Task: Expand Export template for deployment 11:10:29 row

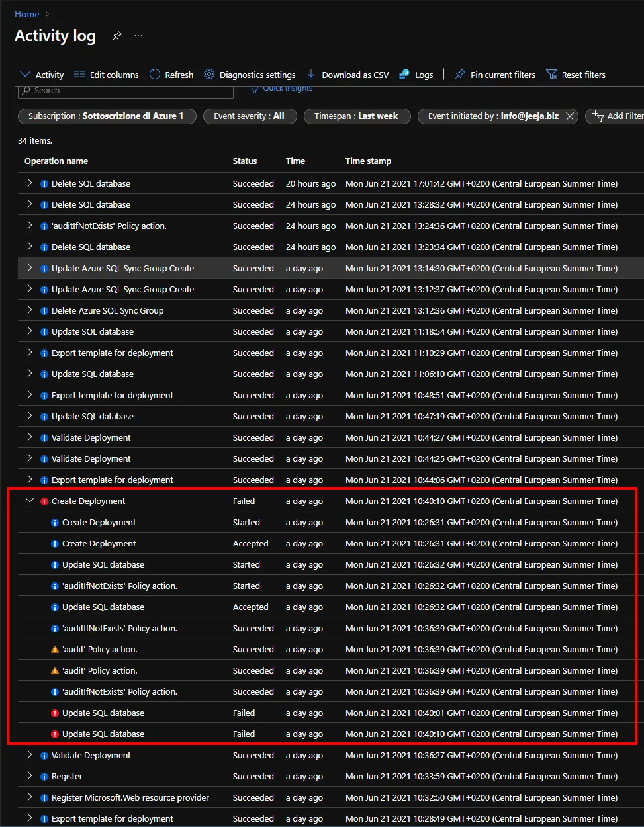Action: click(x=29, y=353)
